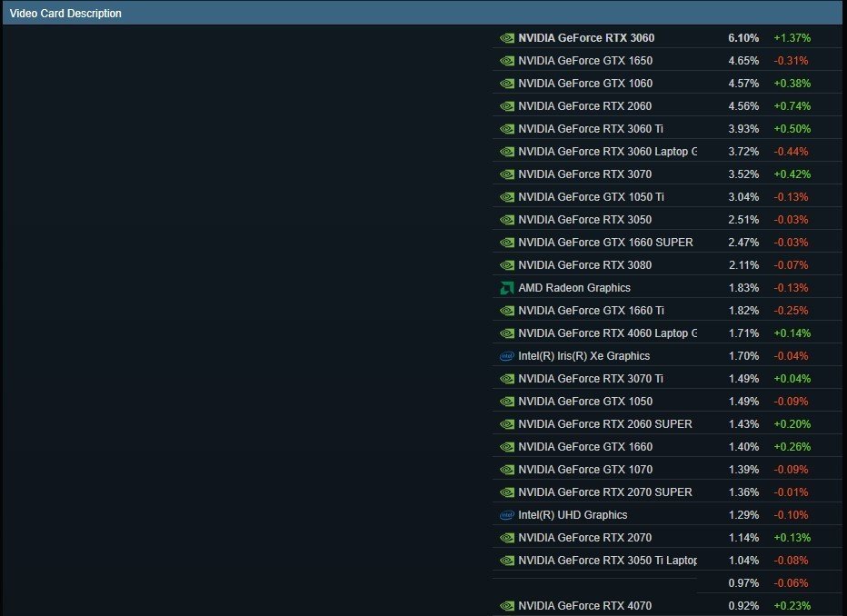Select the NVIDIA icon for GTX 1660 SUPER
Screen dimensions: 847x616
(507, 242)
